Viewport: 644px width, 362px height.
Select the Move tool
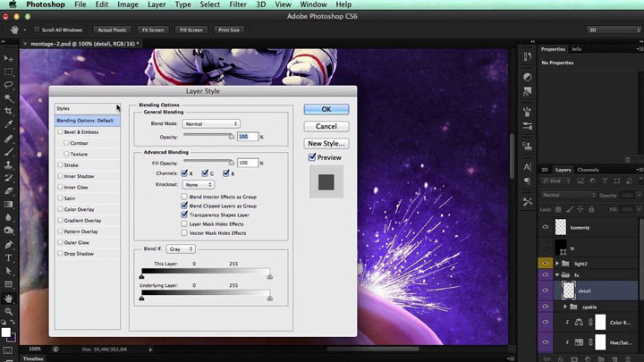(8, 59)
